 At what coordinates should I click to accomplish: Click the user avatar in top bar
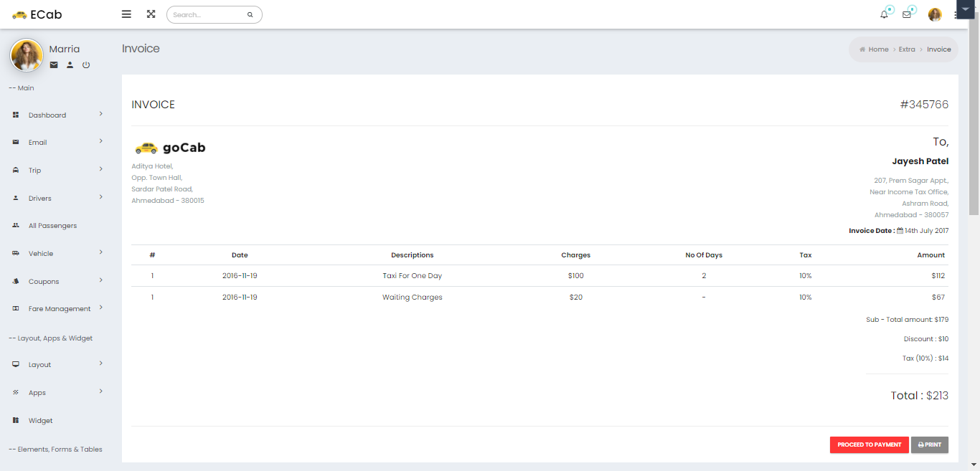point(934,15)
